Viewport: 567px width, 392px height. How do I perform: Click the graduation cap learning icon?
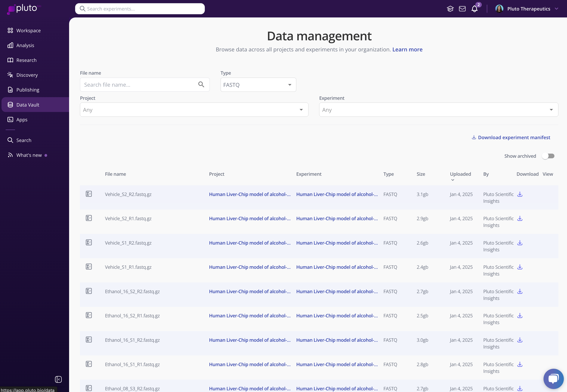point(450,9)
